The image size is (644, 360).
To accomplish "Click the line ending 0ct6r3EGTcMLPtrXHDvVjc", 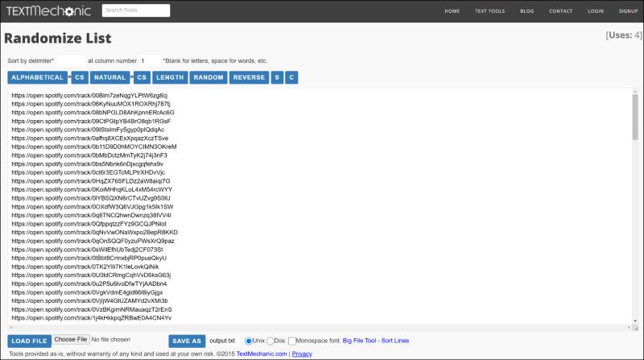I will 89,172.
